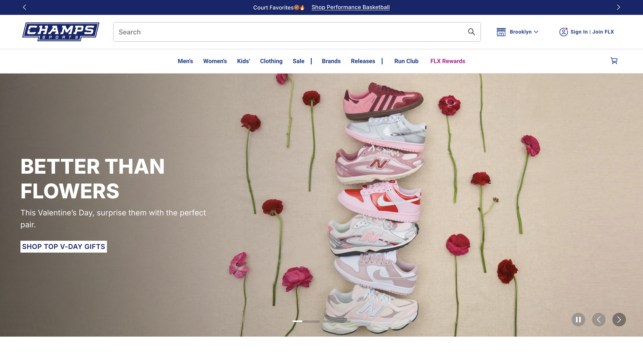Open FLX Rewards page
This screenshot has width=643, height=364.
(448, 61)
